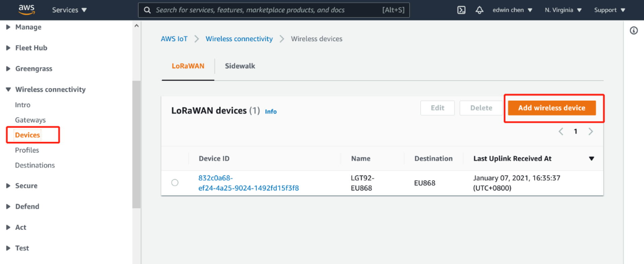
Task: Open the edwin chen account menu
Action: pos(513,10)
